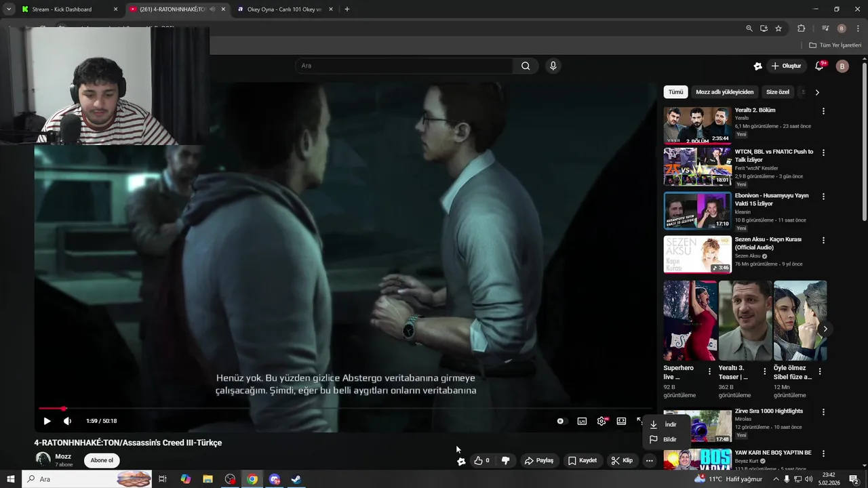The image size is (868, 488).
Task: Select the Size özel filter chip
Action: point(778,91)
